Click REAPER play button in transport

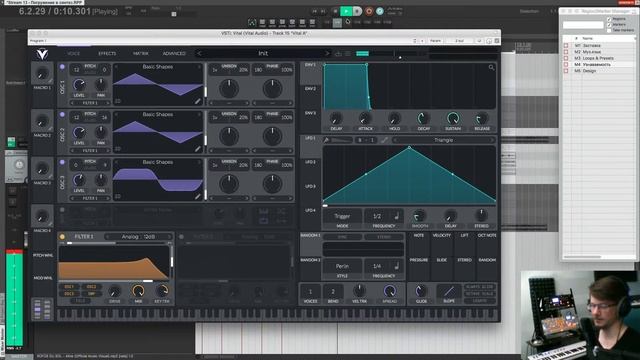click(346, 11)
